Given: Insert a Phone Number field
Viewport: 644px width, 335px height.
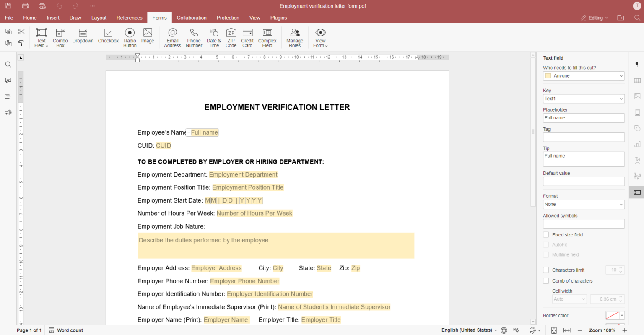Looking at the screenshot, I should pos(194,37).
